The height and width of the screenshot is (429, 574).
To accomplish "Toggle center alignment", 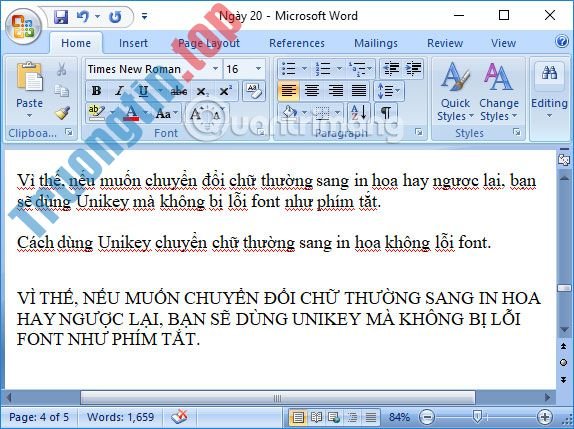I will coord(312,90).
